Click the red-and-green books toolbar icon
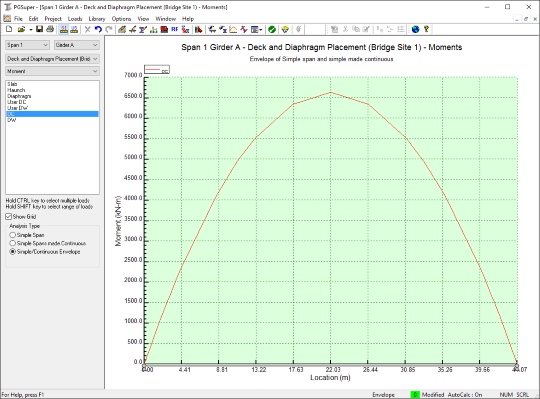The width and height of the screenshot is (540, 399). (198, 29)
